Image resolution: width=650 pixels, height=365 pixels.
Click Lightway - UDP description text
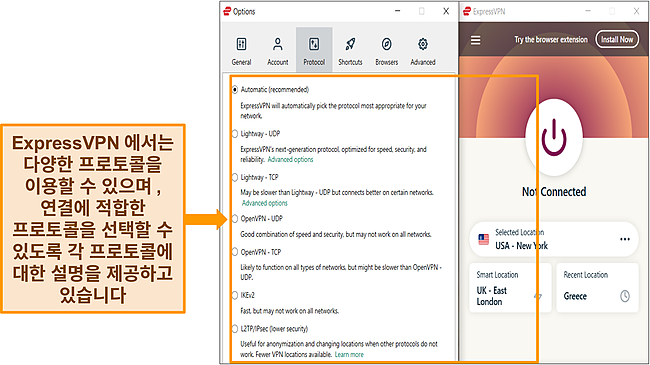(333, 154)
